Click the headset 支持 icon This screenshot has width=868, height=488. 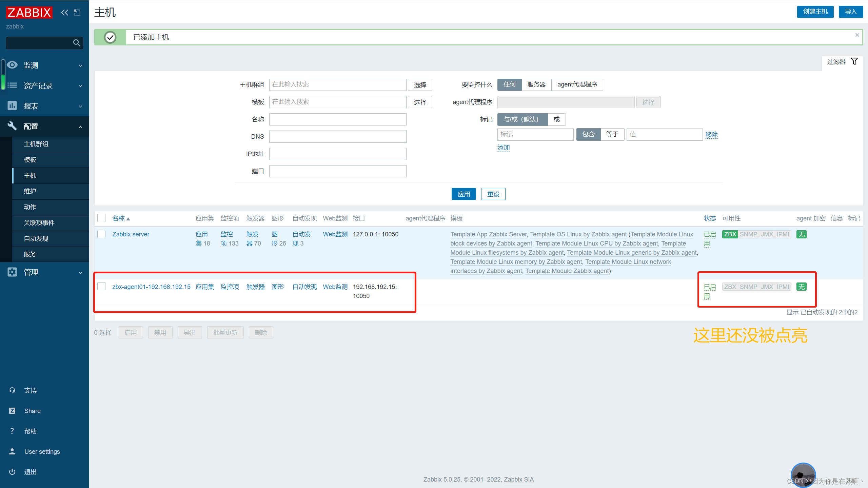pyautogui.click(x=12, y=390)
